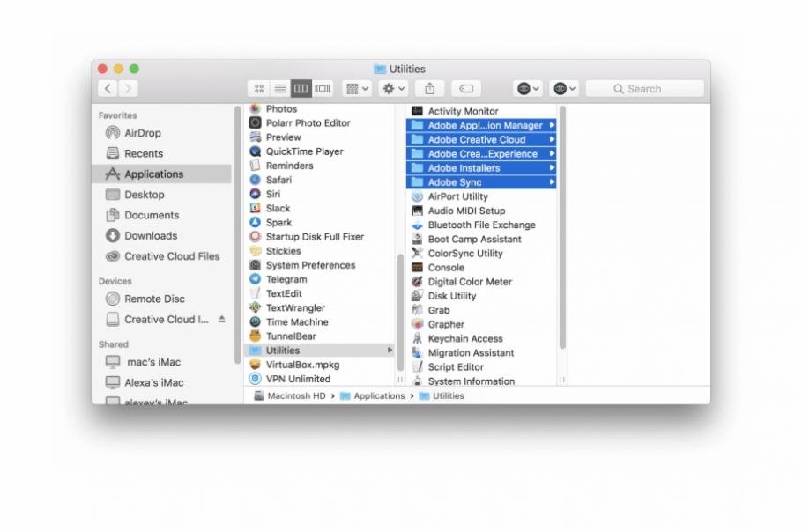Select AirDrop in the sidebar
Viewport: 802px width, 532px height.
[x=161, y=133]
